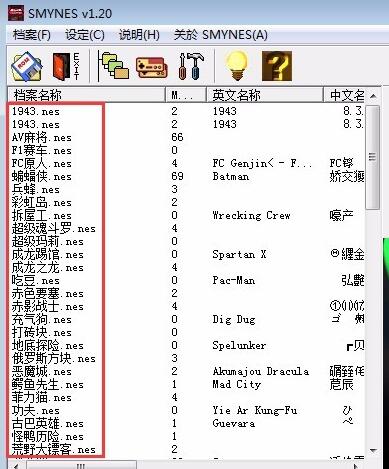
Task: Click the Dig Dug English name cell
Action: coord(234,319)
